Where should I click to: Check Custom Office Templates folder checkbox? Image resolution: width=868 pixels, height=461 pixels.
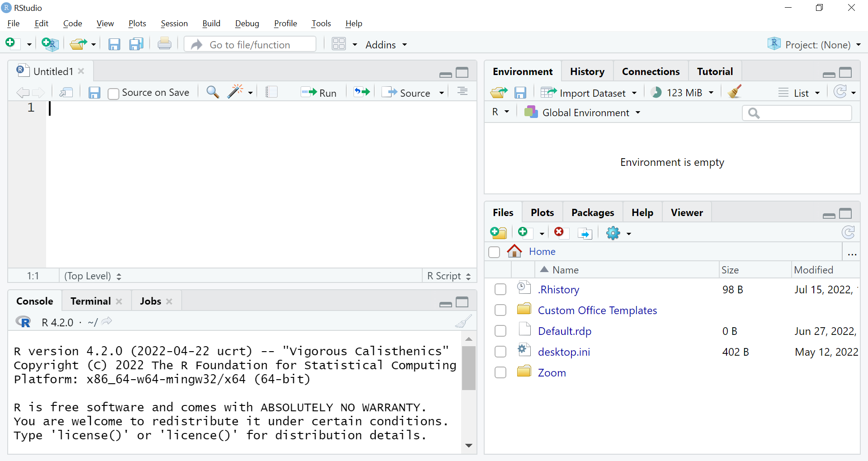pyautogui.click(x=500, y=310)
